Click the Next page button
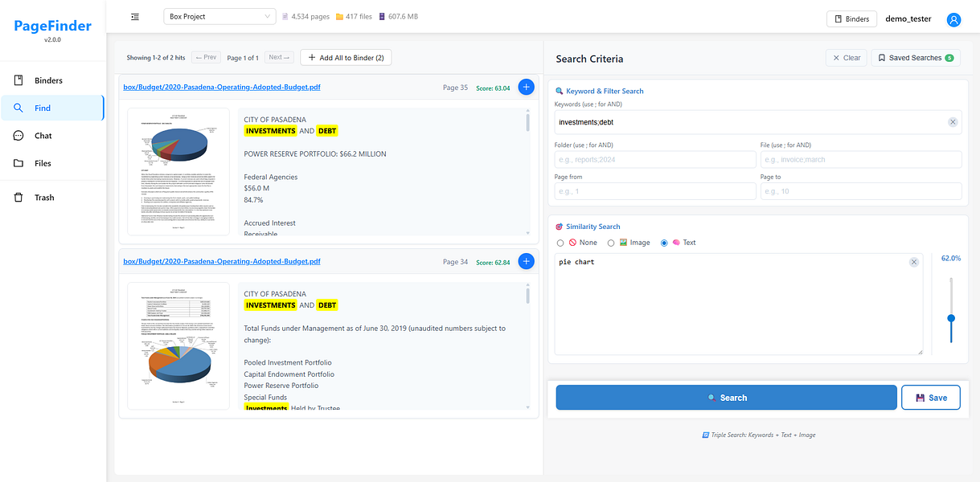 (x=279, y=58)
